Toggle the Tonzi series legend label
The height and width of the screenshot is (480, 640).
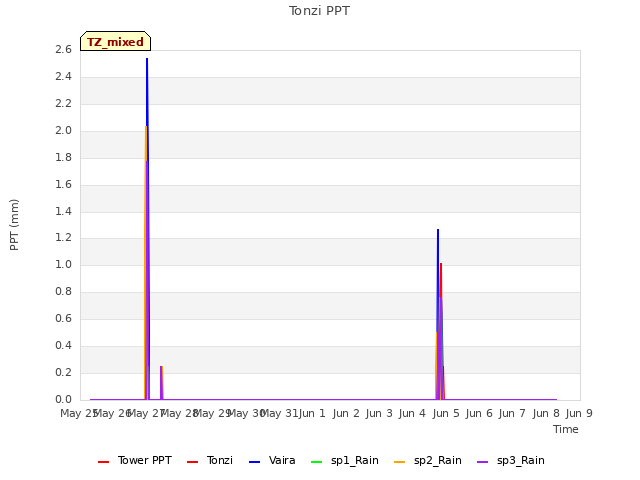220,460
